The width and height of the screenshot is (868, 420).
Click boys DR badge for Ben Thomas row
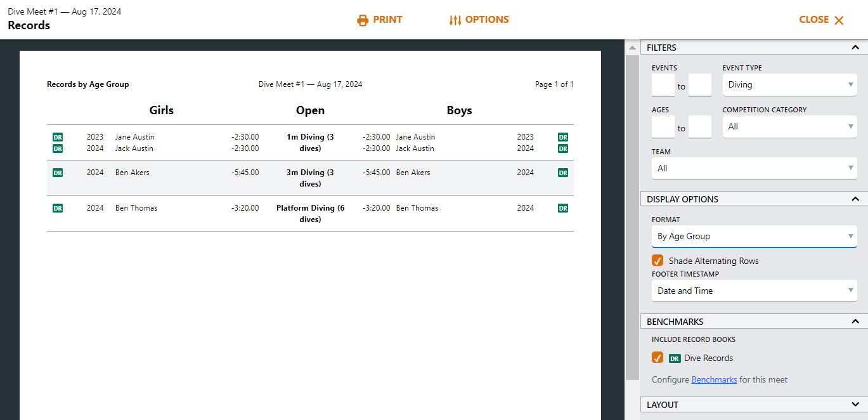562,208
